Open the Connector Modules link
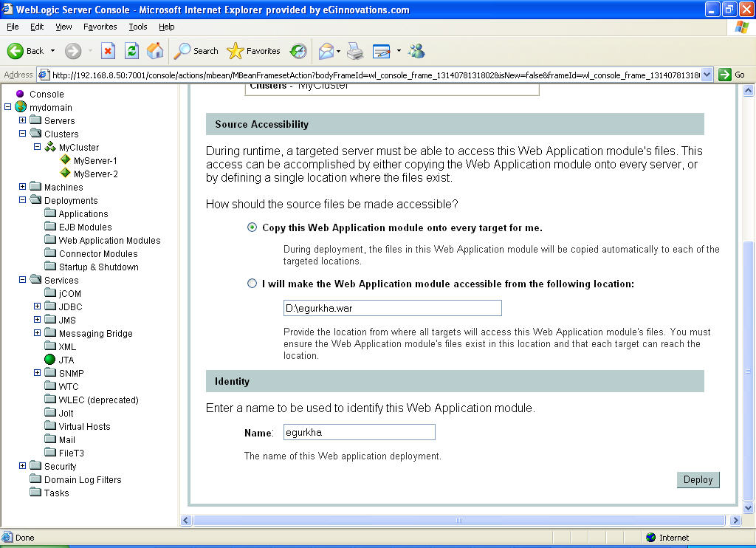The height and width of the screenshot is (548, 756). pyautogui.click(x=98, y=253)
